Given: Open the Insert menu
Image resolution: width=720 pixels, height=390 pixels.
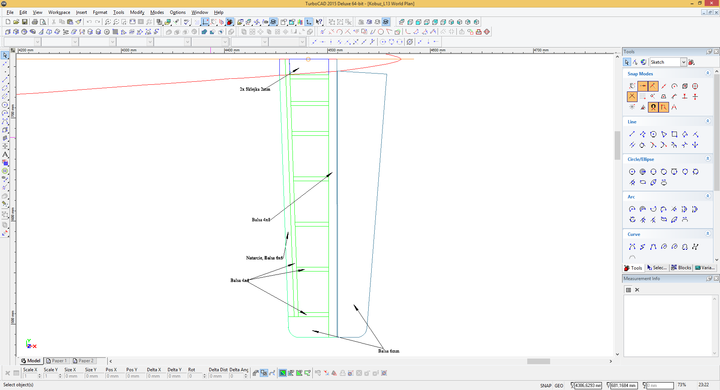Looking at the screenshot, I should tap(81, 12).
